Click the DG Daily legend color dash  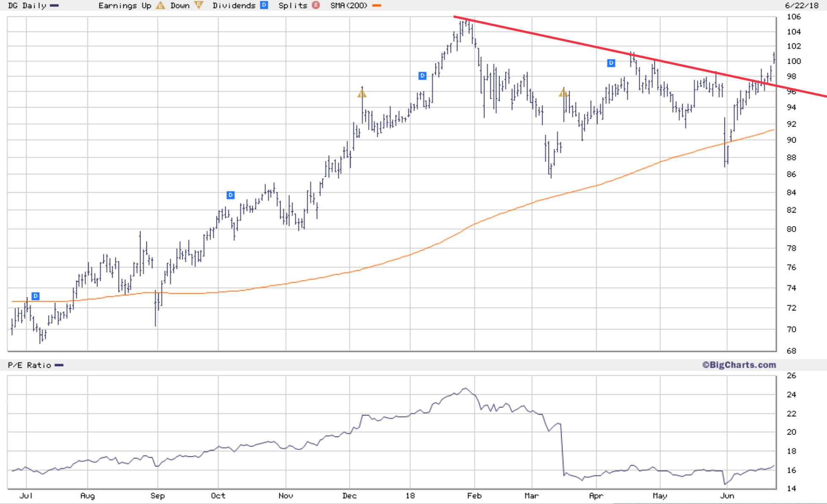click(54, 5)
